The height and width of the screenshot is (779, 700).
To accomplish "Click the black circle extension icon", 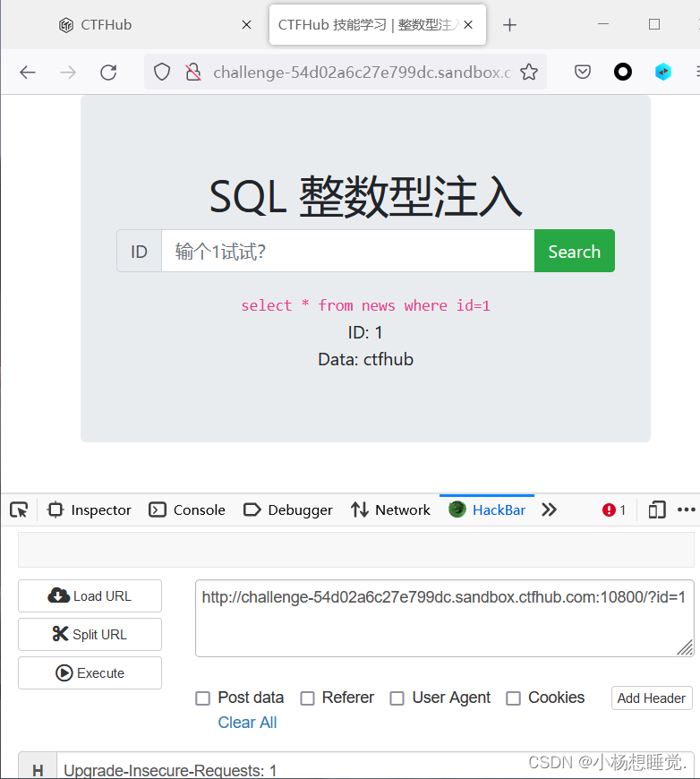I will point(622,73).
